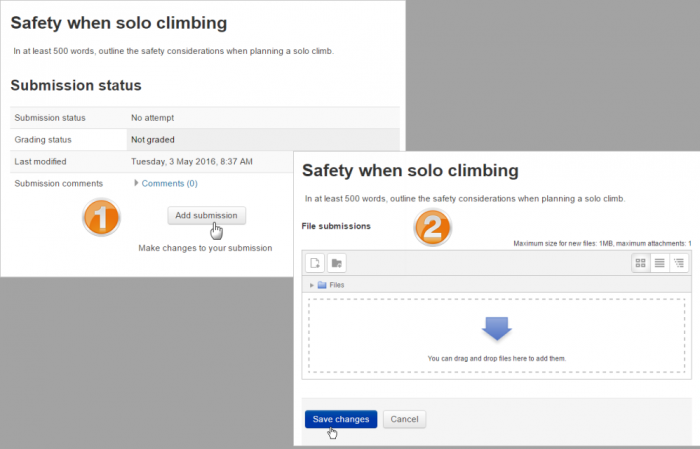Click the Last modified date value
The width and height of the screenshot is (700, 449).
point(192,161)
